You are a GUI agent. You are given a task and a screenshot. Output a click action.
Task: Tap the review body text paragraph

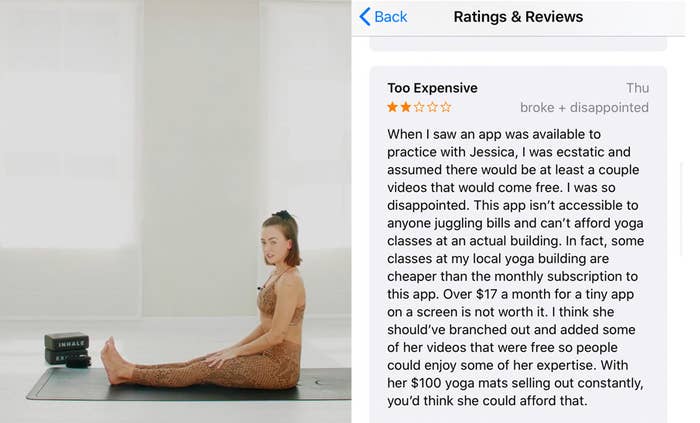pos(516,267)
